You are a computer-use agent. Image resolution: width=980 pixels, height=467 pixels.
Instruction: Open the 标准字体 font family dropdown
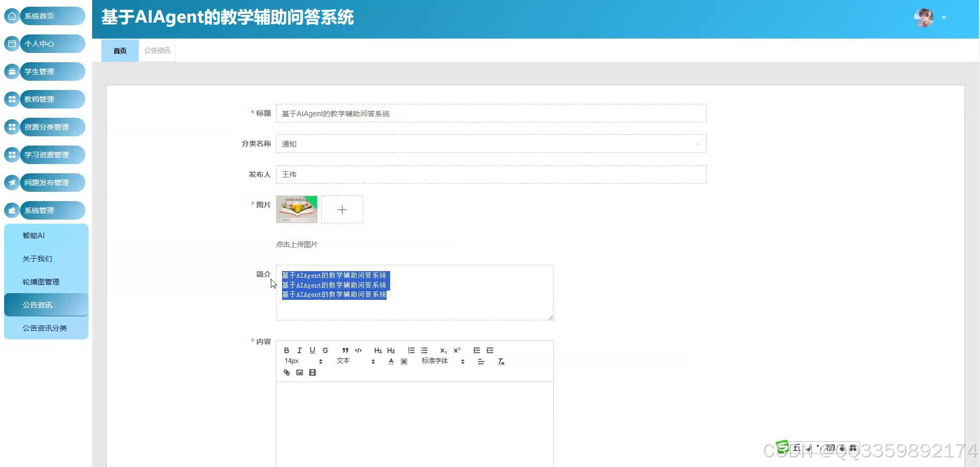coord(434,362)
